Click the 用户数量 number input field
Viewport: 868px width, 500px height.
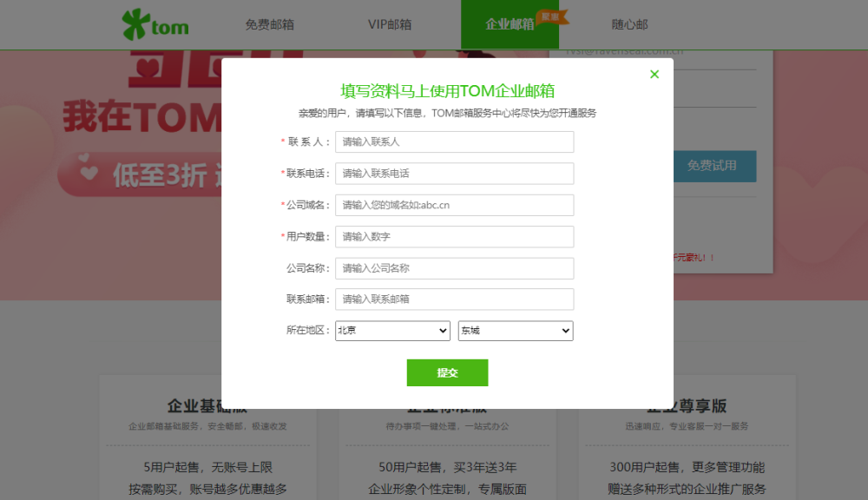click(x=454, y=236)
